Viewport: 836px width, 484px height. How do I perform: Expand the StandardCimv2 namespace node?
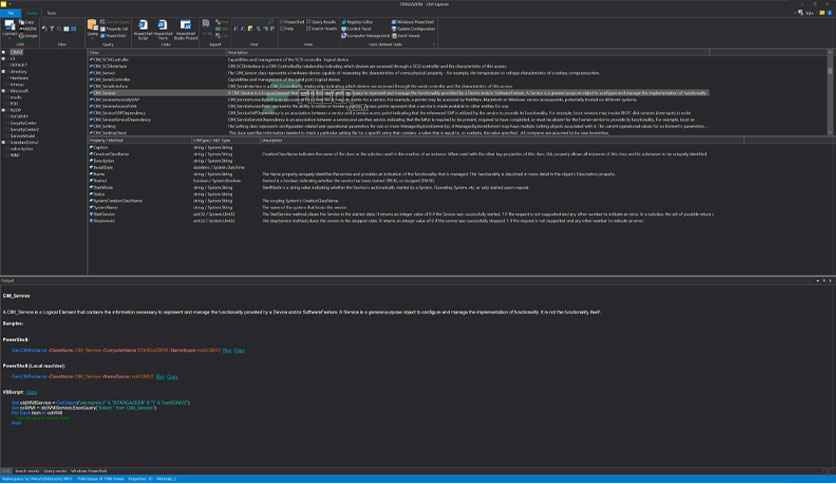pos(4,142)
